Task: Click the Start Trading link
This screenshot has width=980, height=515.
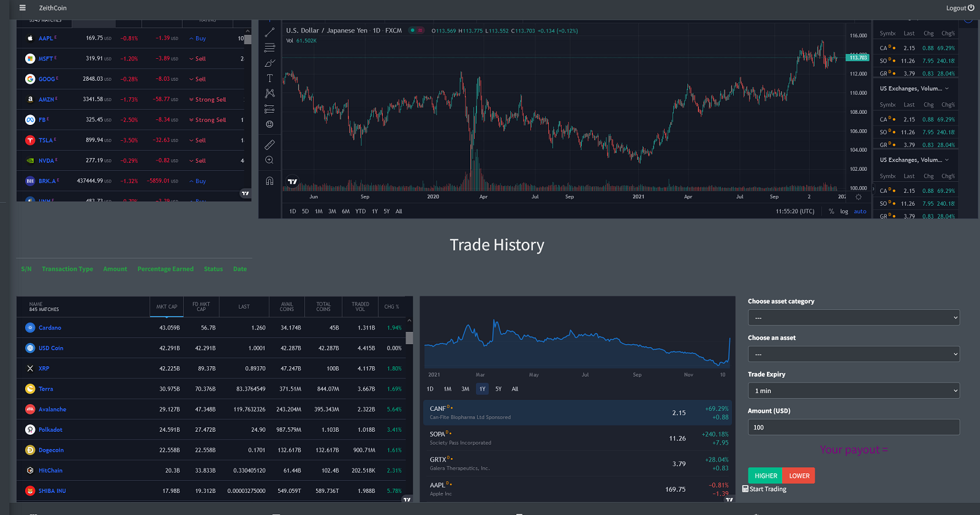Action: pyautogui.click(x=764, y=489)
